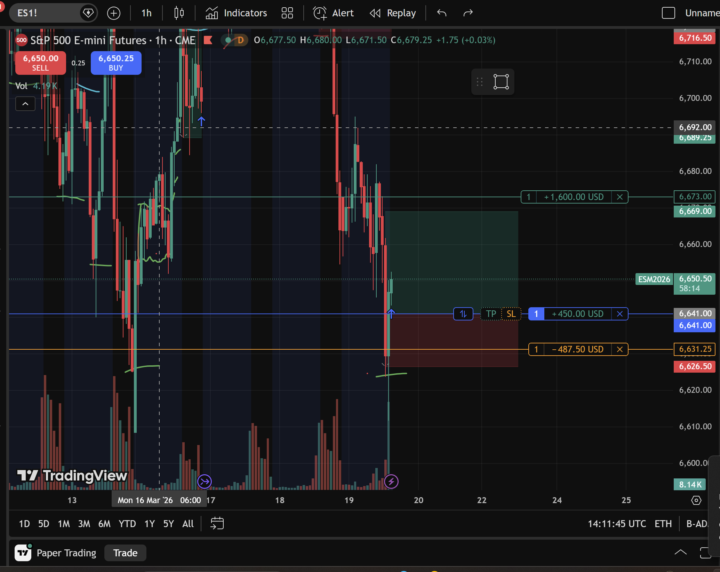
Task: Select the All date range
Action: (188, 524)
